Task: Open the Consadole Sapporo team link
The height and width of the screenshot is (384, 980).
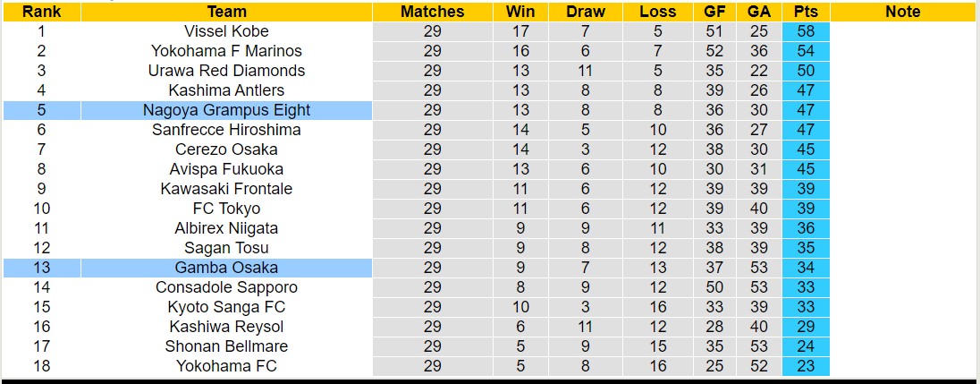Action: click(x=226, y=287)
